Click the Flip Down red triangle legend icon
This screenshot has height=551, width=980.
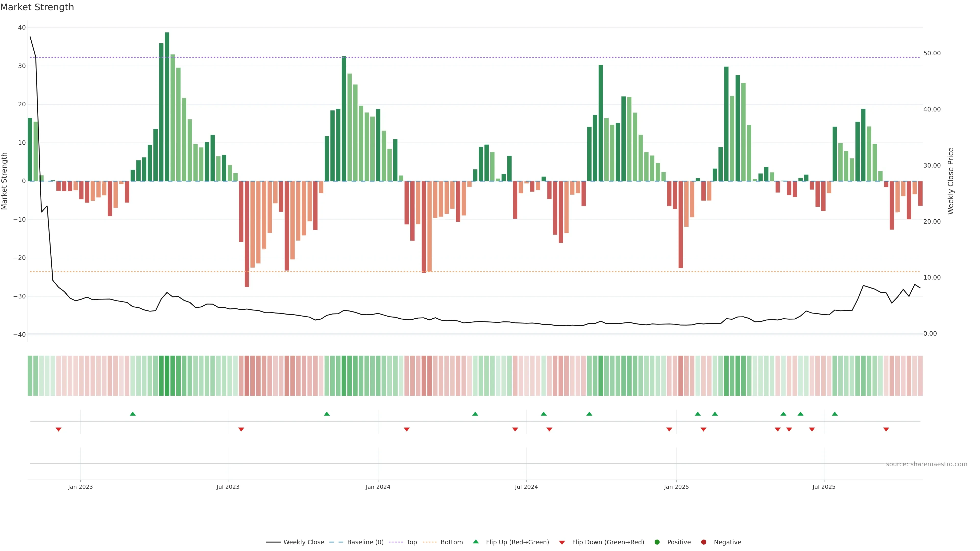pyautogui.click(x=561, y=542)
